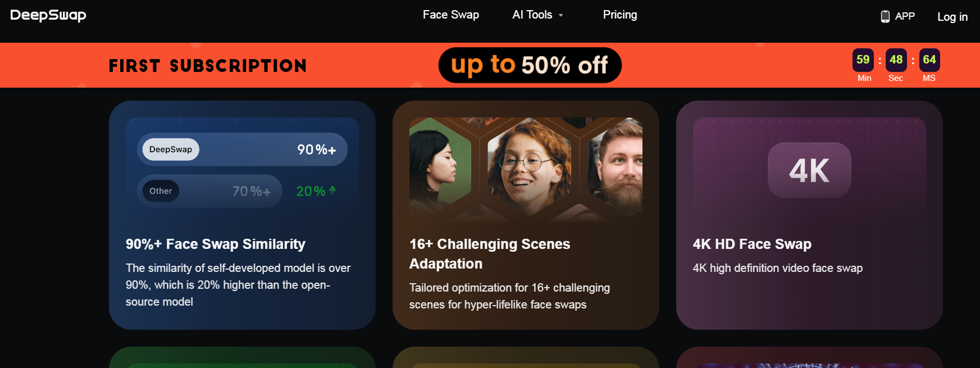Click the DeepSwap 90%+ similarity bar
The image size is (980, 368).
(x=242, y=149)
